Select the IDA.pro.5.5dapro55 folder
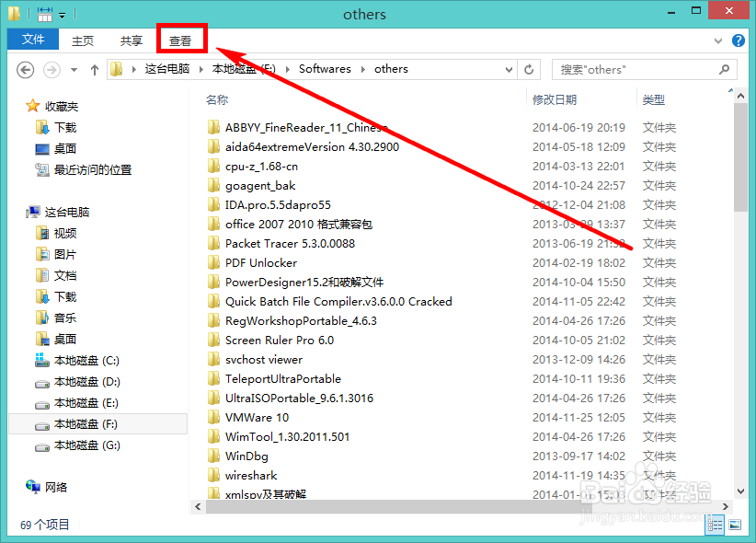 click(278, 204)
